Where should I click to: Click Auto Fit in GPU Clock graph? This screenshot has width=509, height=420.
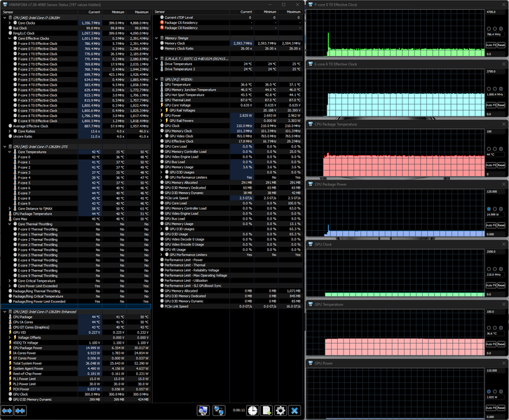pos(491,285)
